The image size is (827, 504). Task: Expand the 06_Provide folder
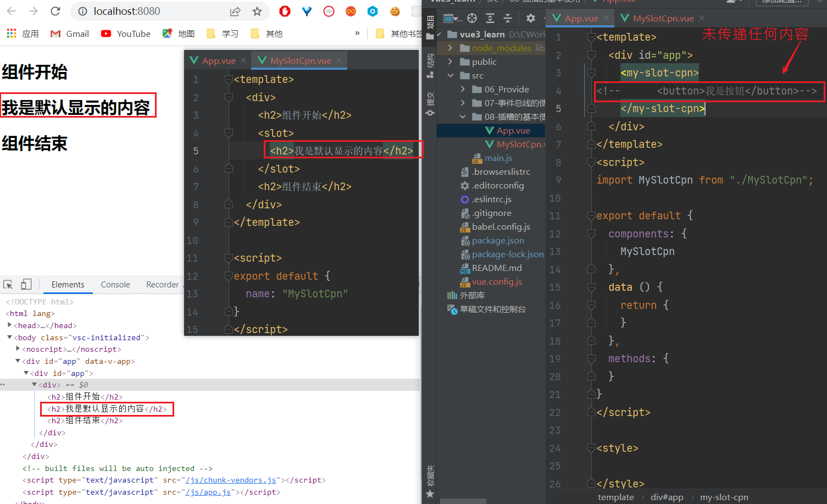[x=463, y=89]
